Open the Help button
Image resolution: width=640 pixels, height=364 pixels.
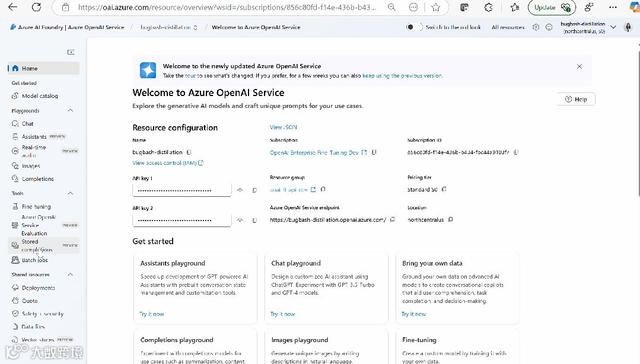click(576, 99)
